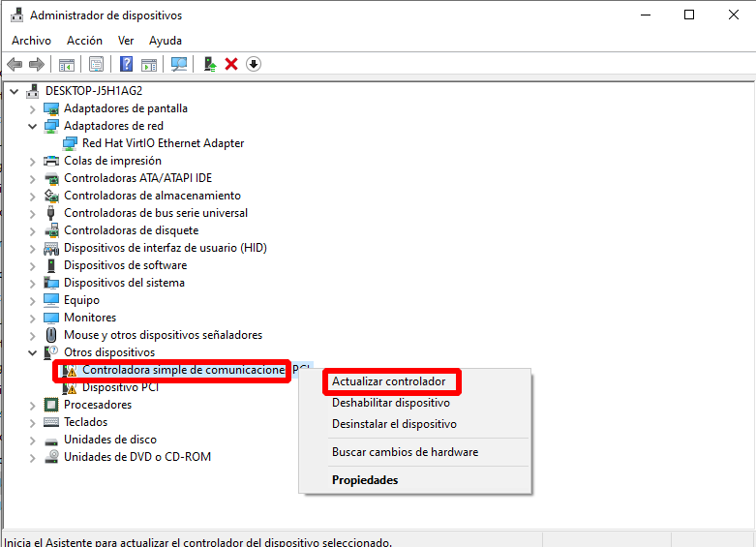Expand the Adaptadores de pantalla category
Viewport: 756px width, 547px height.
click(32, 108)
